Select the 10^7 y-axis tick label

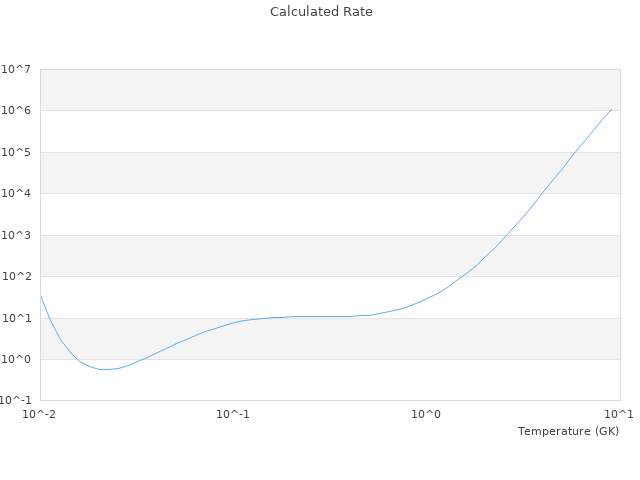click(16, 69)
